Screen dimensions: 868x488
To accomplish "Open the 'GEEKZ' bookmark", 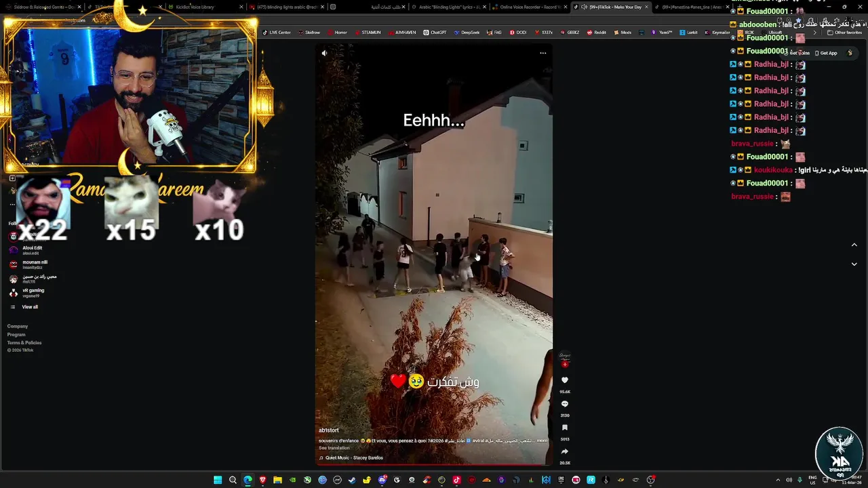I will (570, 33).
